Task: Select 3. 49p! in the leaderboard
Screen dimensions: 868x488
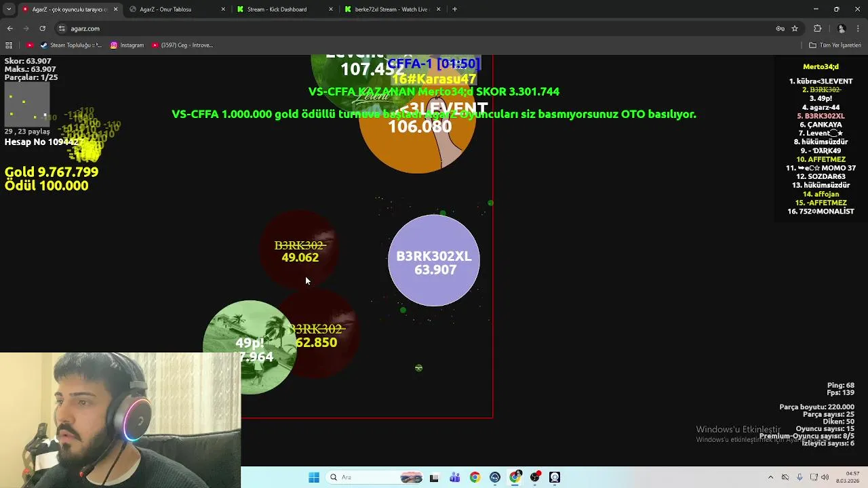Action: click(x=821, y=98)
